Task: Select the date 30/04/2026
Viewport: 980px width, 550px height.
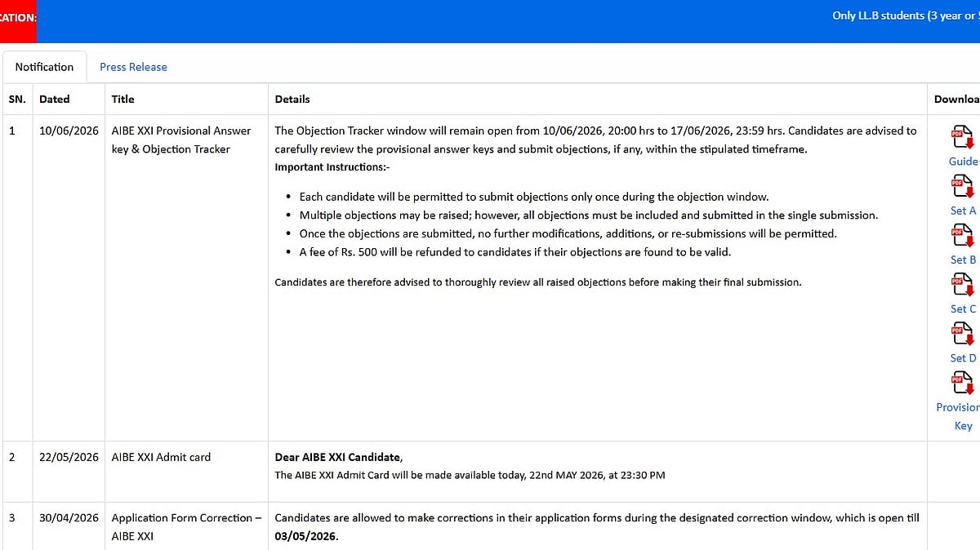Action: 69,518
